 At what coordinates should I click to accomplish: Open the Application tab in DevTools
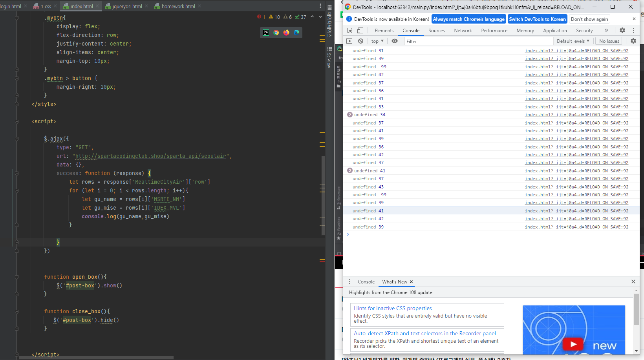point(555,30)
